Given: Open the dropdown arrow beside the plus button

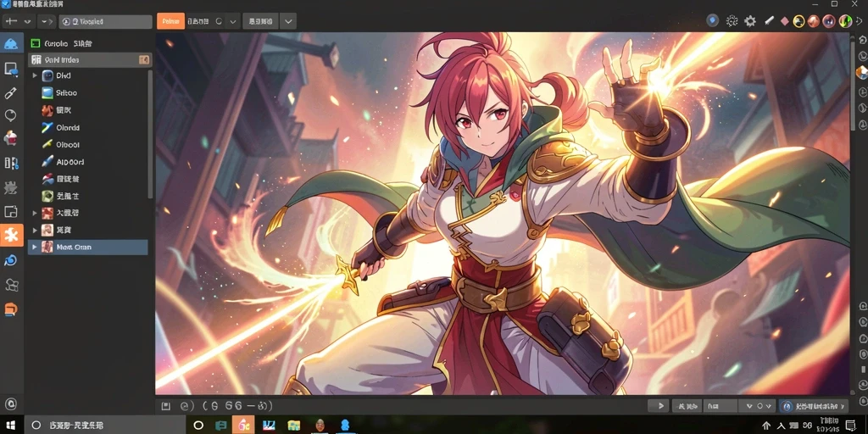Looking at the screenshot, I should click(x=27, y=21).
